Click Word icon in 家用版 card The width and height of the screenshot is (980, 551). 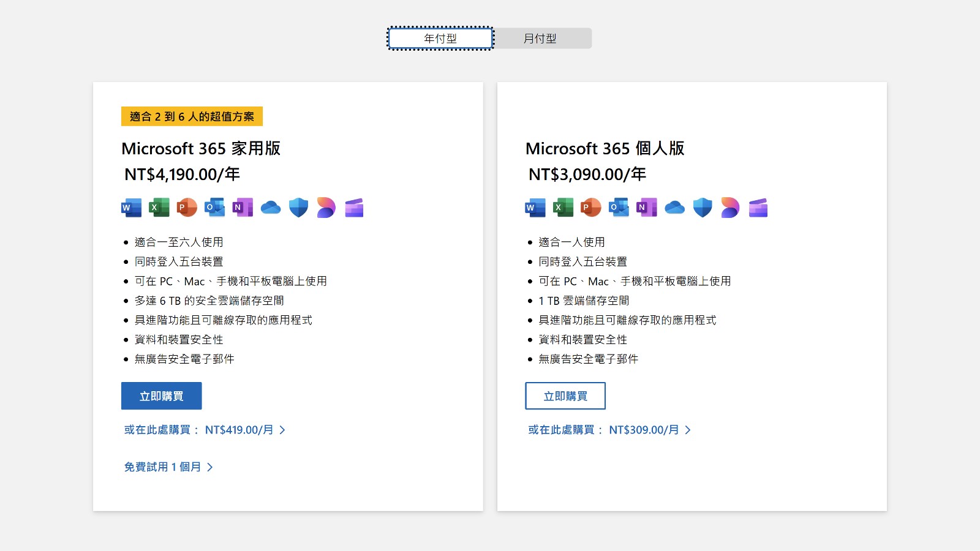point(131,208)
